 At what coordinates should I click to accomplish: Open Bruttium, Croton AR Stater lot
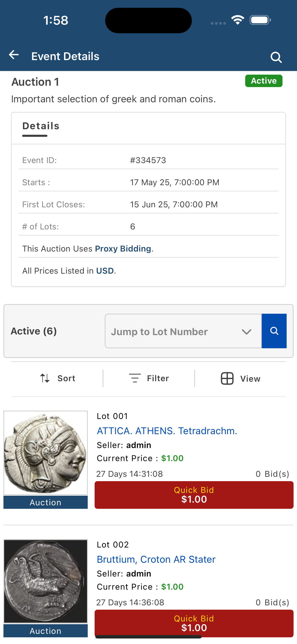click(156, 559)
